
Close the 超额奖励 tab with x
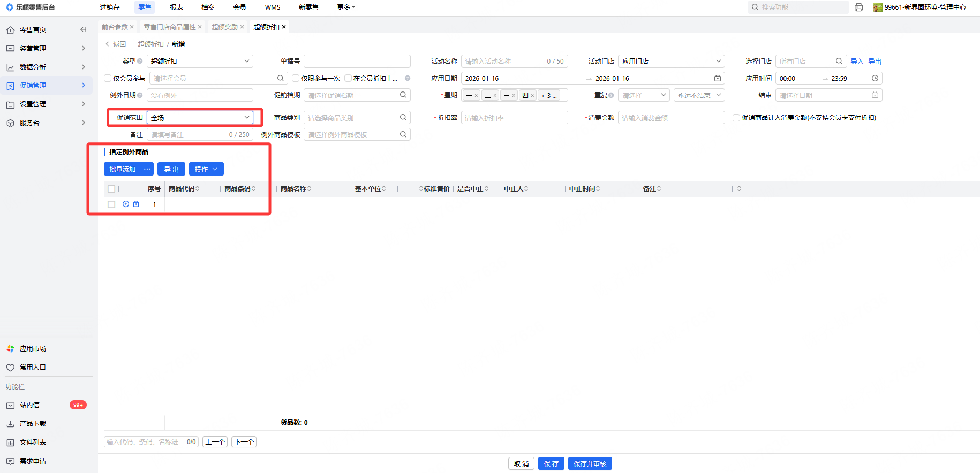click(242, 27)
